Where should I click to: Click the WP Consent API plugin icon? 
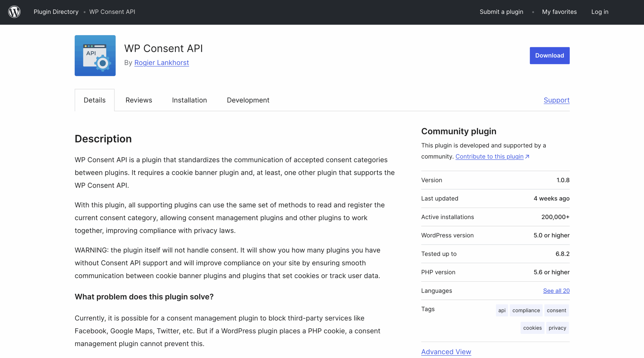click(95, 56)
